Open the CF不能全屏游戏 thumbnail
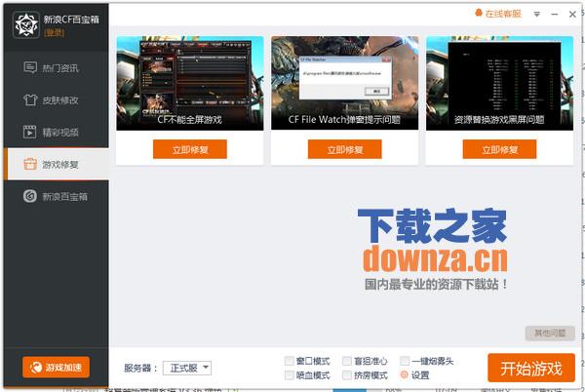 [190, 83]
